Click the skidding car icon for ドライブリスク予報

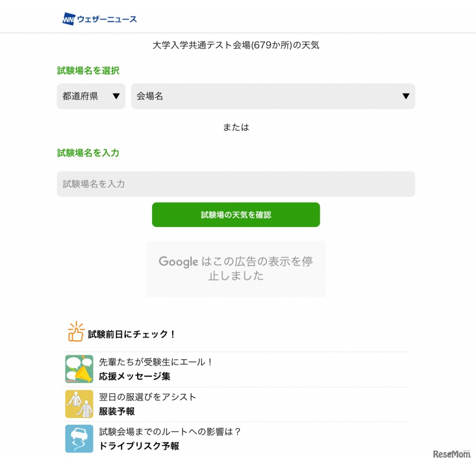[x=79, y=438]
